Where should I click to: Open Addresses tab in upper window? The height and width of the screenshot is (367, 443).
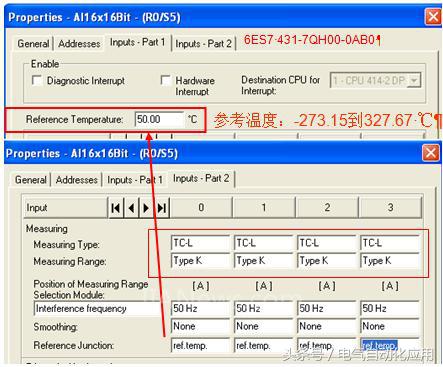pyautogui.click(x=79, y=44)
